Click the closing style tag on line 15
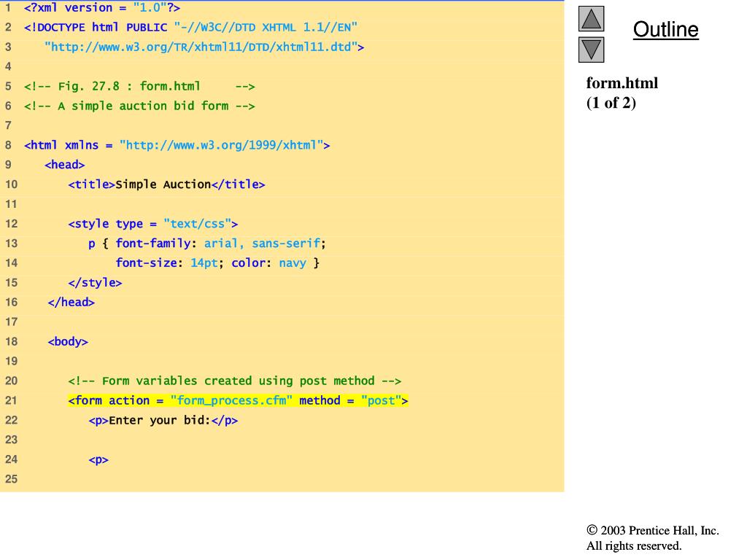Screen dimensions: 747x560 pos(95,282)
